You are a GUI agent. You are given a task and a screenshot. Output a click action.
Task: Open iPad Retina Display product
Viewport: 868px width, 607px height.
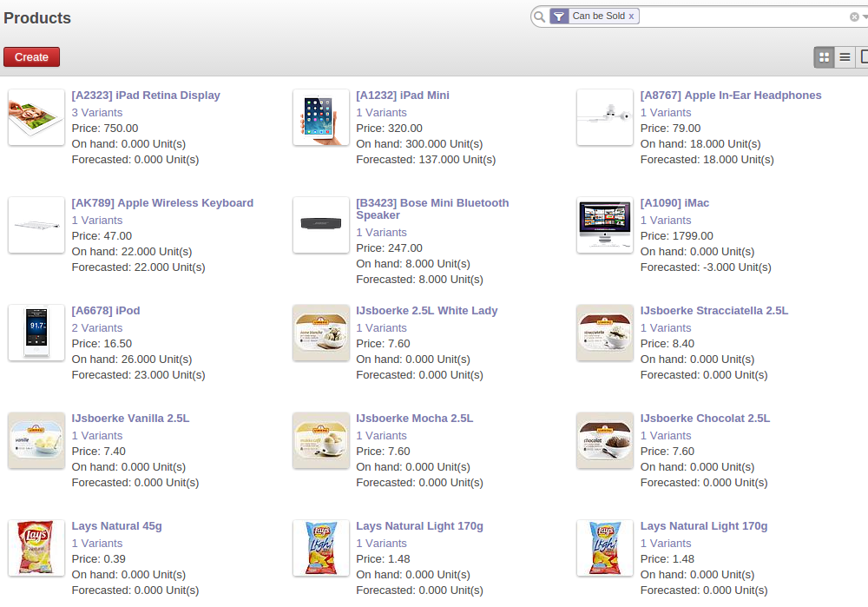tap(146, 96)
